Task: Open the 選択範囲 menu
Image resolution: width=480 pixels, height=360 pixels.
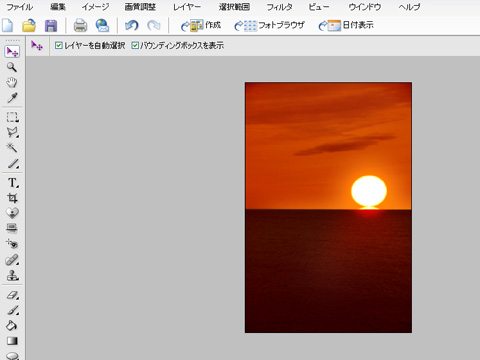Action: pyautogui.click(x=234, y=7)
